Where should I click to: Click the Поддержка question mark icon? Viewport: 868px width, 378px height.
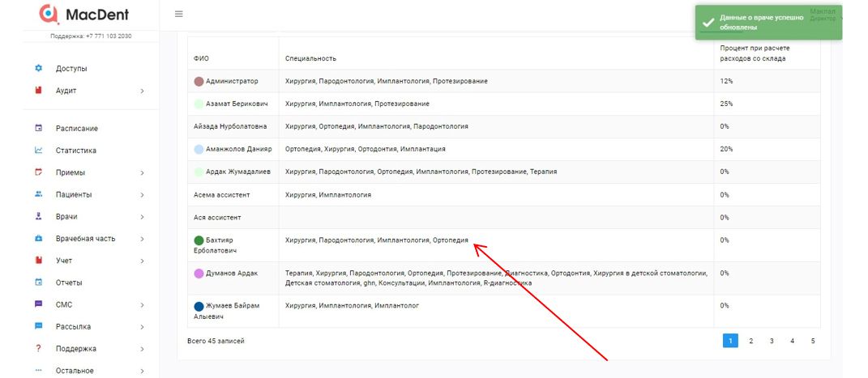[38, 349]
